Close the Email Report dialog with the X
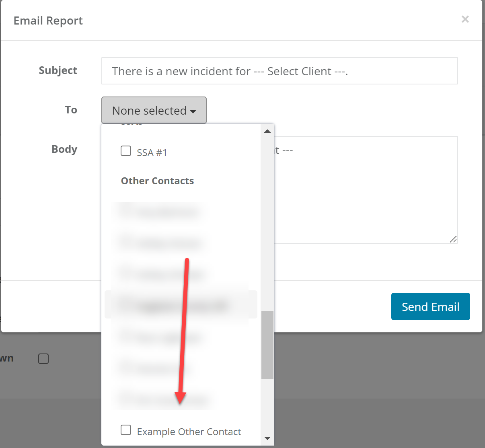 [465, 19]
